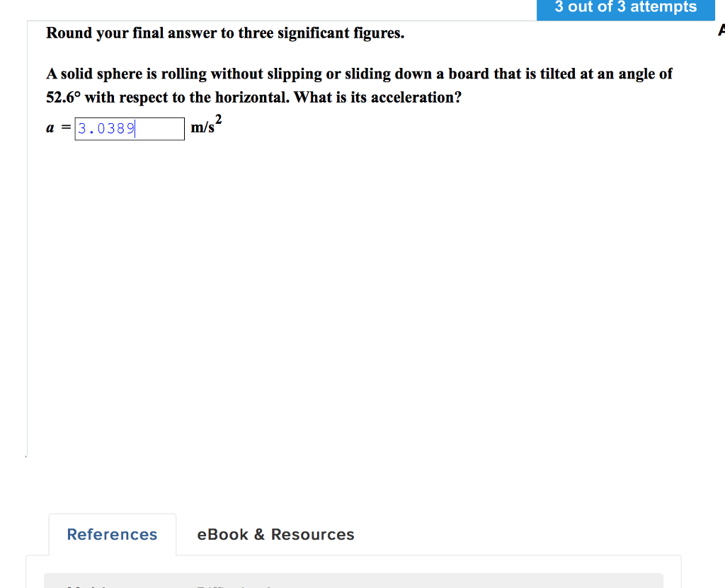Viewport: 725px width, 588px height.
Task: Switch to the eBook & Resources tab
Action: click(x=275, y=534)
